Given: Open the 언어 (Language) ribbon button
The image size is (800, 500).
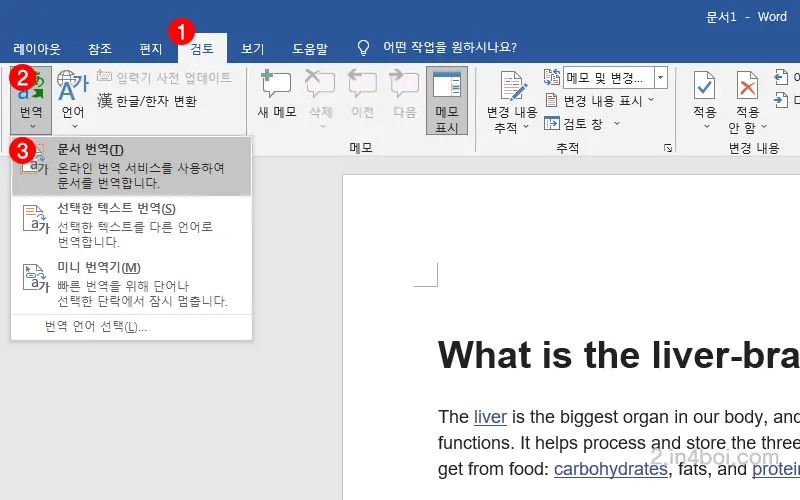Looking at the screenshot, I should [x=73, y=100].
